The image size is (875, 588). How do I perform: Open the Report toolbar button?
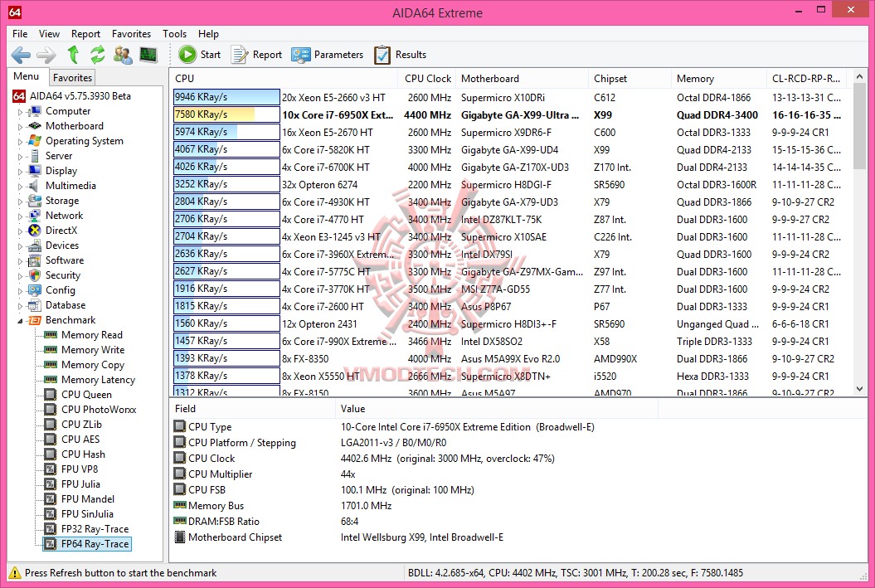pos(257,55)
